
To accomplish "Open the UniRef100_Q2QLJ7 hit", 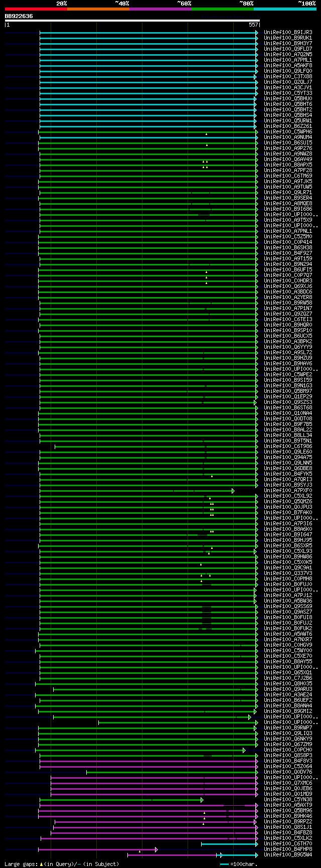I will (x=288, y=82).
